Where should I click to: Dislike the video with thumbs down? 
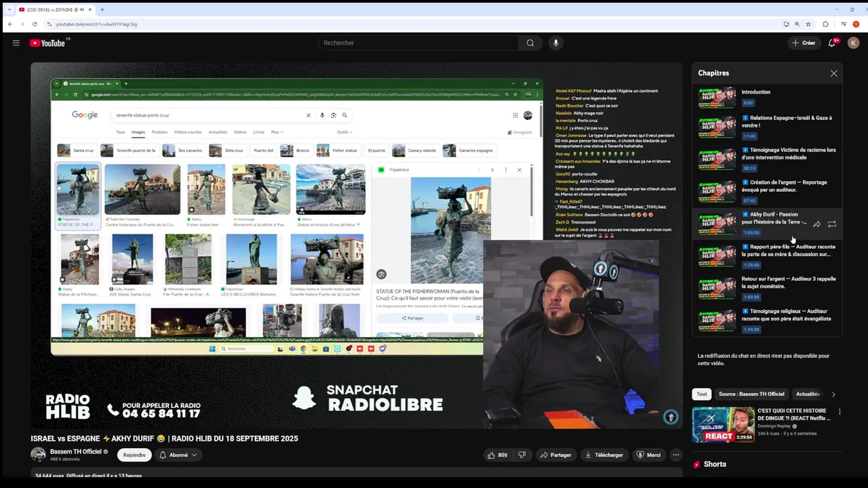pyautogui.click(x=522, y=455)
